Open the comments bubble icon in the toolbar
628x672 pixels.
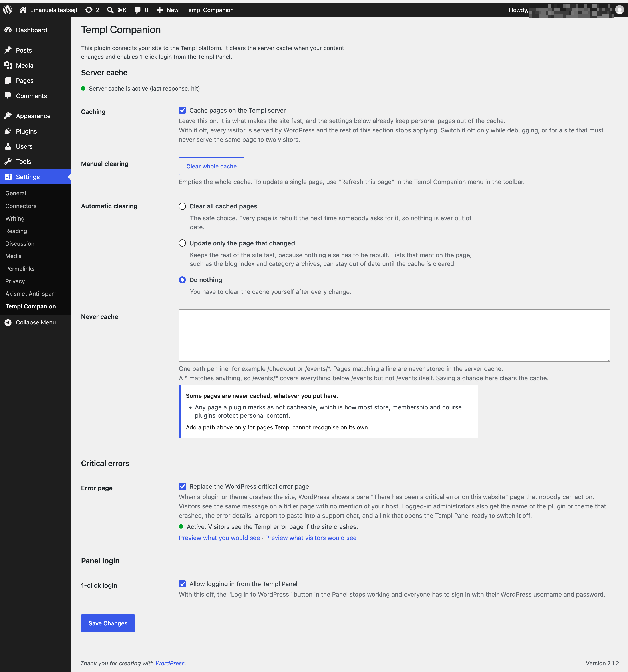click(137, 10)
